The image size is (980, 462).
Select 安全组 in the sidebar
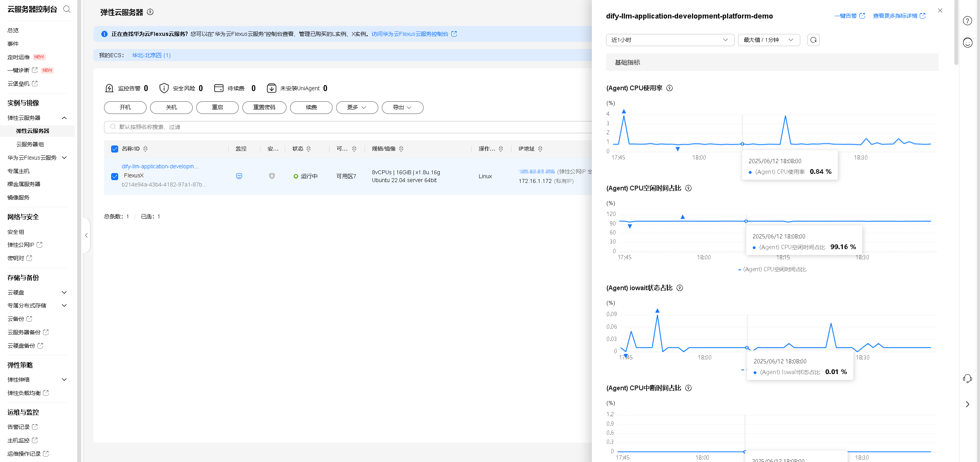point(16,232)
